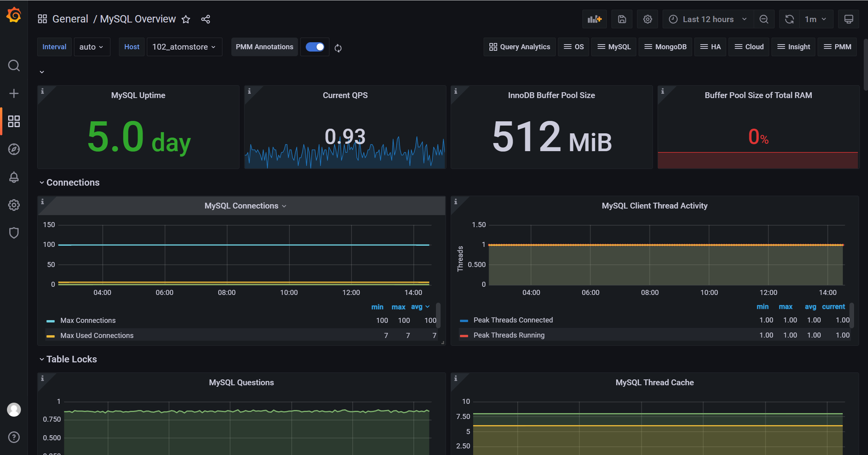868x455 pixels.
Task: Open Search in the left sidebar
Action: (x=14, y=65)
